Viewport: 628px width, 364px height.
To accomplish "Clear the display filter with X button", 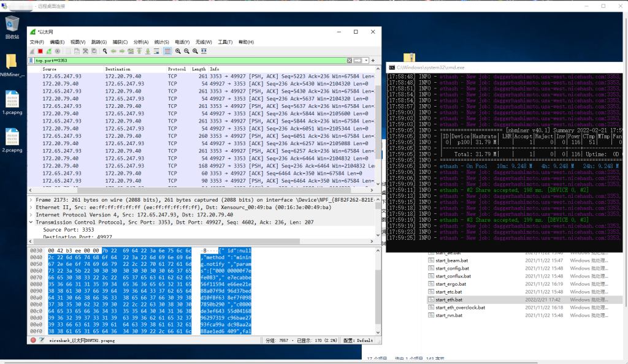I will click(x=350, y=61).
